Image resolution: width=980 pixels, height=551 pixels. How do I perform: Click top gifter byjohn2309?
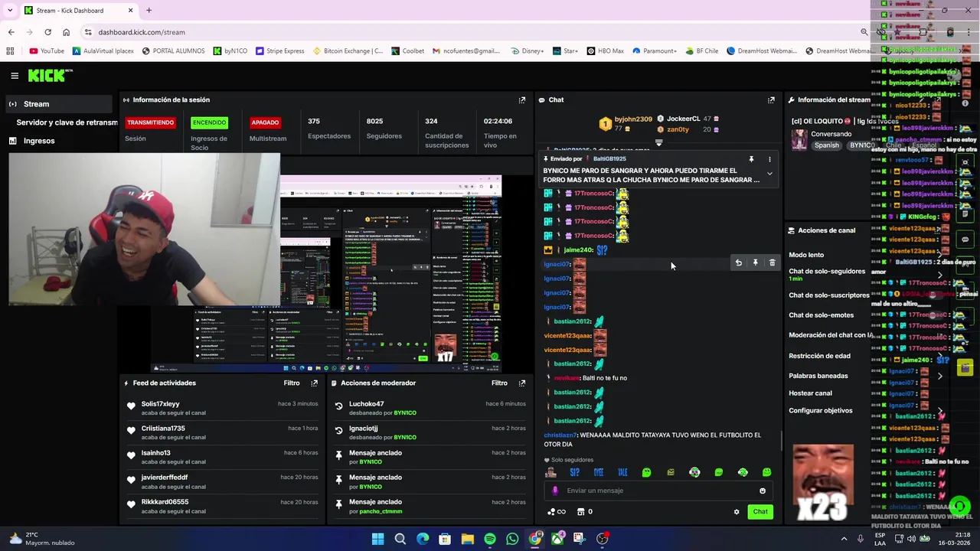pyautogui.click(x=633, y=119)
